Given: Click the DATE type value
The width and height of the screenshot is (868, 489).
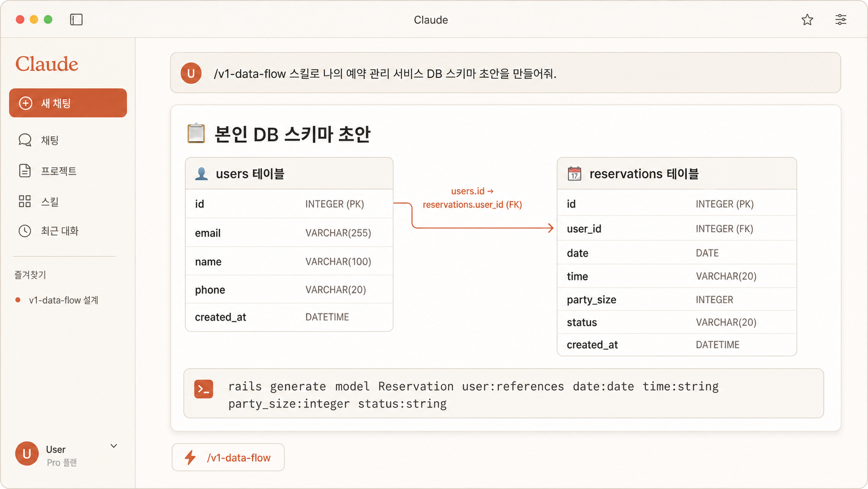Looking at the screenshot, I should pyautogui.click(x=707, y=253).
